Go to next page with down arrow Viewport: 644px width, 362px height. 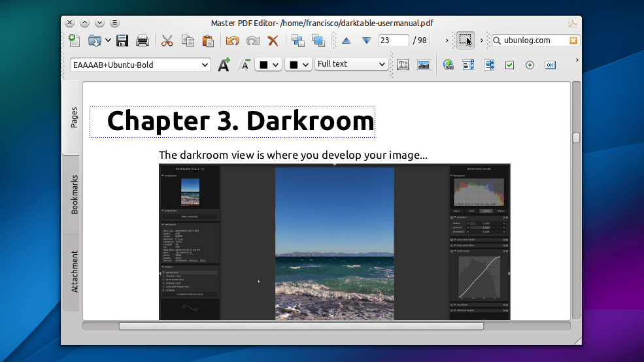coord(366,41)
